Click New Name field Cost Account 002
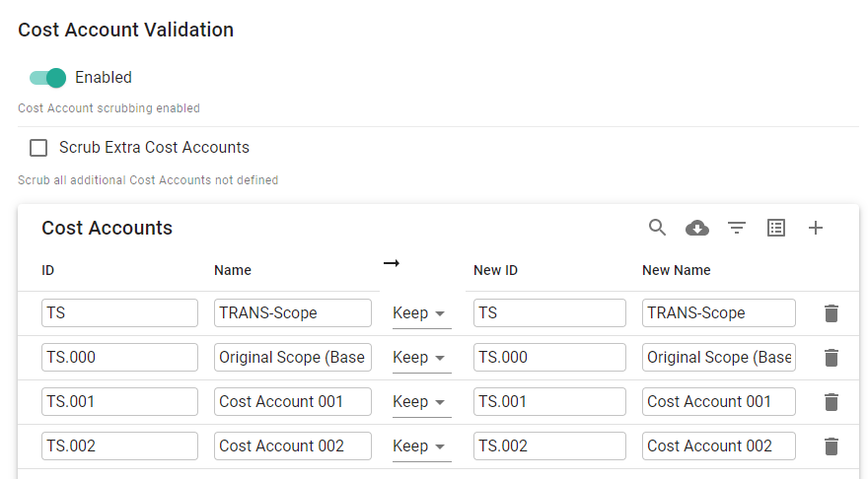 718,445
